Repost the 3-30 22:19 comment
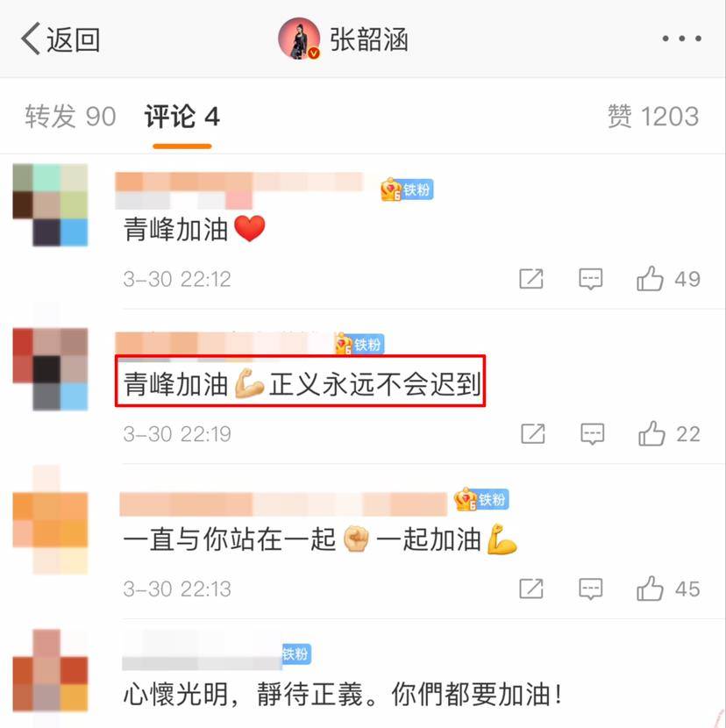 533,434
